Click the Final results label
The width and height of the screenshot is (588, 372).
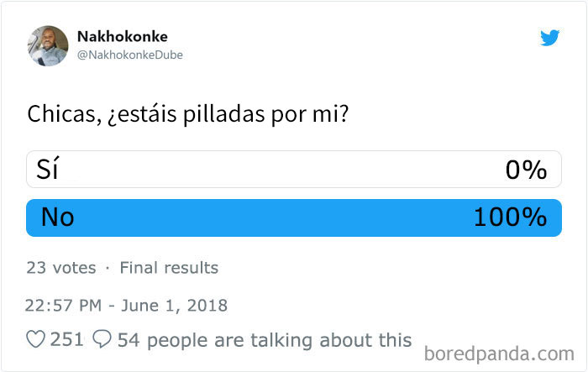(x=169, y=268)
